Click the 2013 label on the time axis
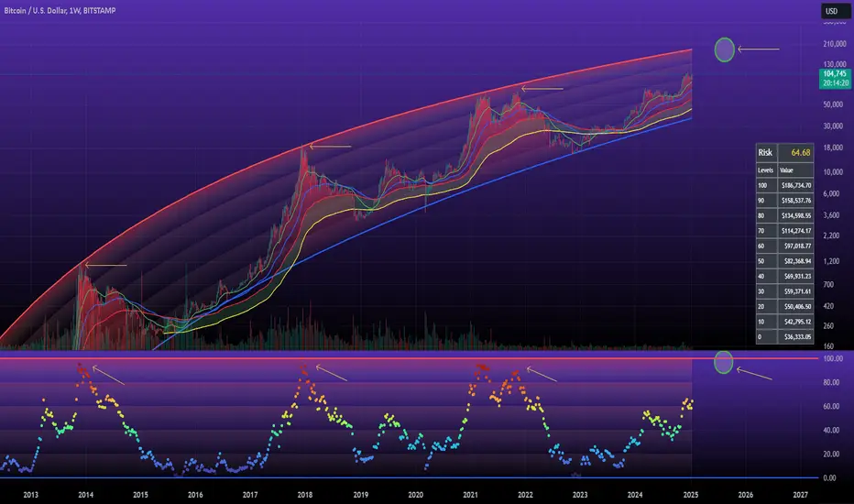 pos(30,495)
